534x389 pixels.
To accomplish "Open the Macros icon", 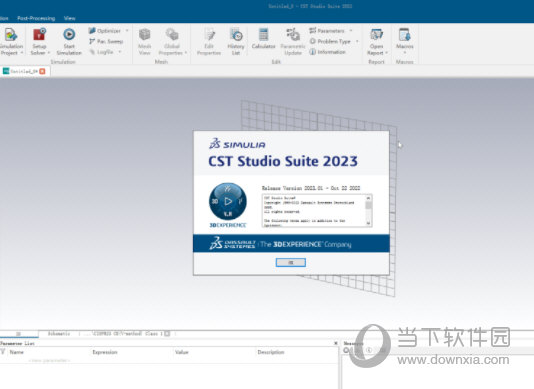I will pos(405,35).
